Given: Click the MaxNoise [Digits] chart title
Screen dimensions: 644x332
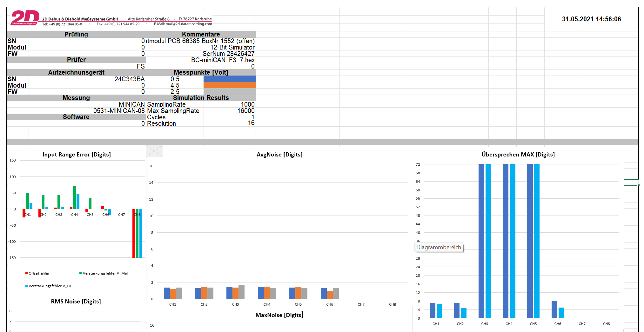Looking at the screenshot, I should (x=279, y=315).
